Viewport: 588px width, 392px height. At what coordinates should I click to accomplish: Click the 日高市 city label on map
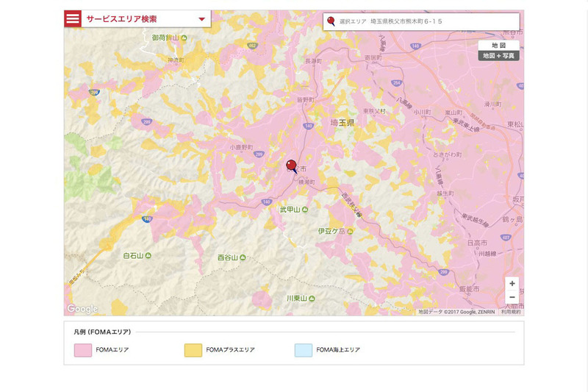(477, 243)
